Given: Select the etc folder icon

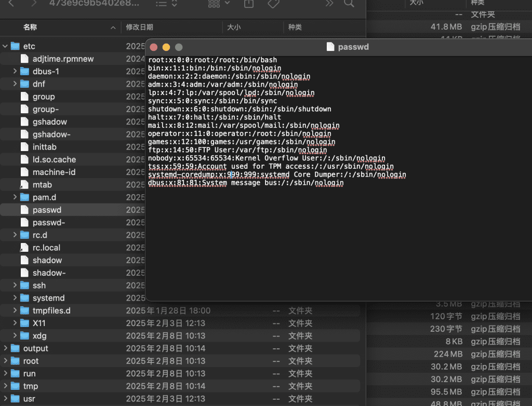Looking at the screenshot, I should point(15,46).
